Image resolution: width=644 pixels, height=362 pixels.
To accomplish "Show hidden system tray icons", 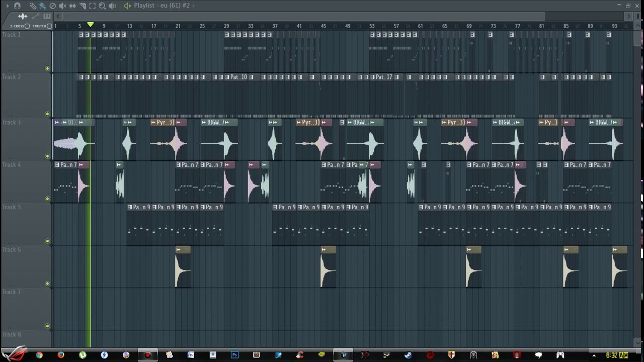I will tap(594, 355).
